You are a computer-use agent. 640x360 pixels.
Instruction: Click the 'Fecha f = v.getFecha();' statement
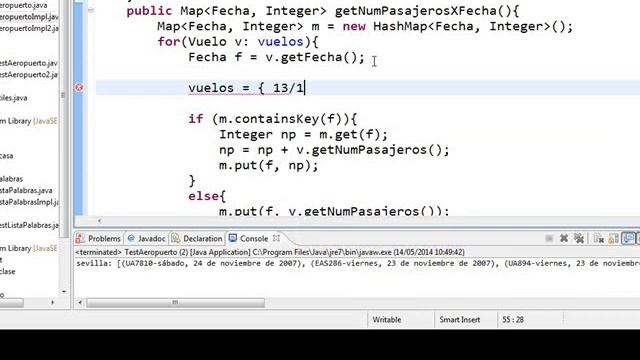tap(276, 57)
